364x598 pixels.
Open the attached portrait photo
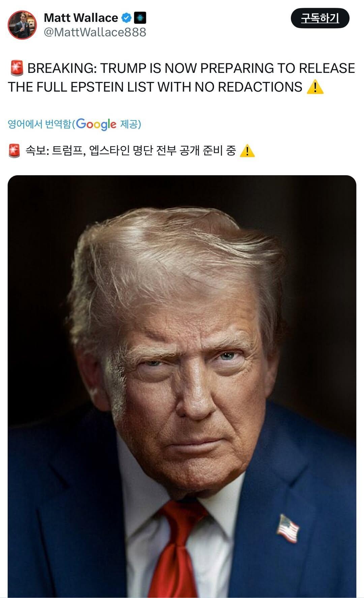[x=182, y=386]
